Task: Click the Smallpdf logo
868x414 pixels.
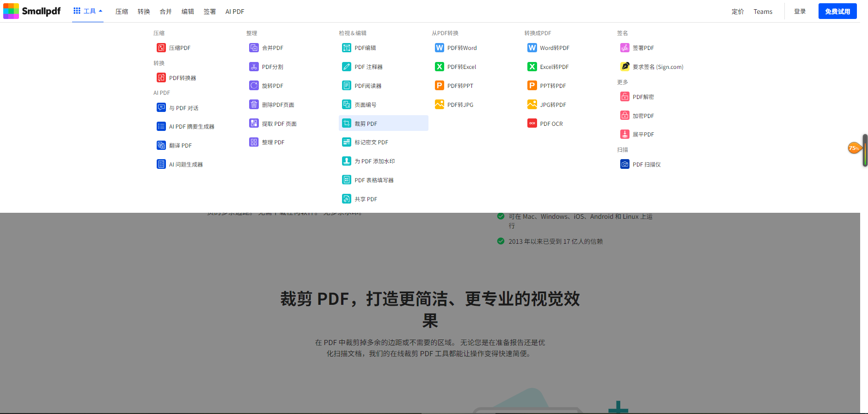Action: click(x=32, y=11)
